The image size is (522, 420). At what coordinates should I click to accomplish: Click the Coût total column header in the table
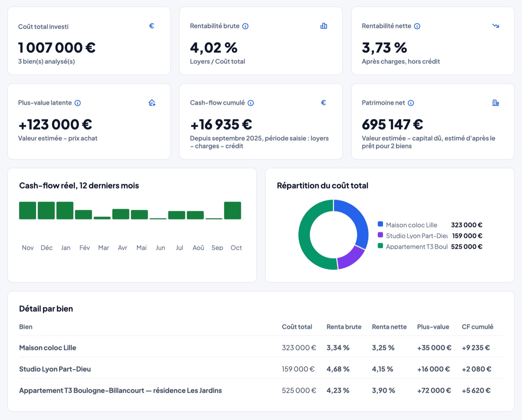[297, 327]
